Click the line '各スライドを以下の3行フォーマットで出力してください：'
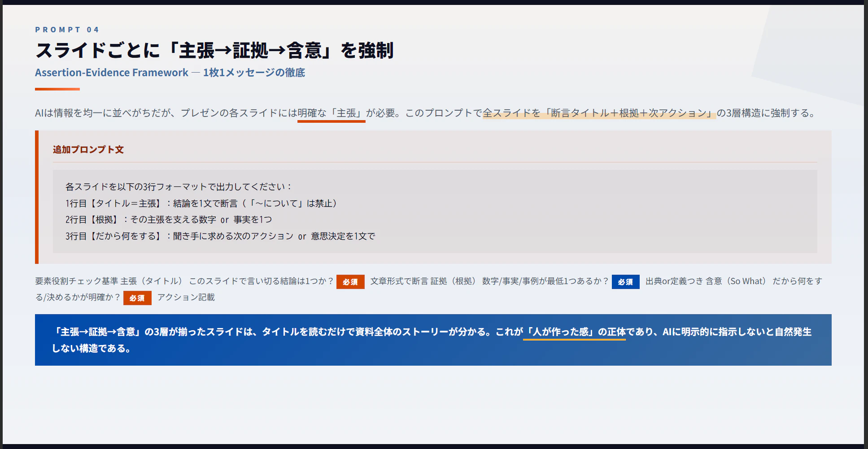This screenshot has width=868, height=449. 179,187
